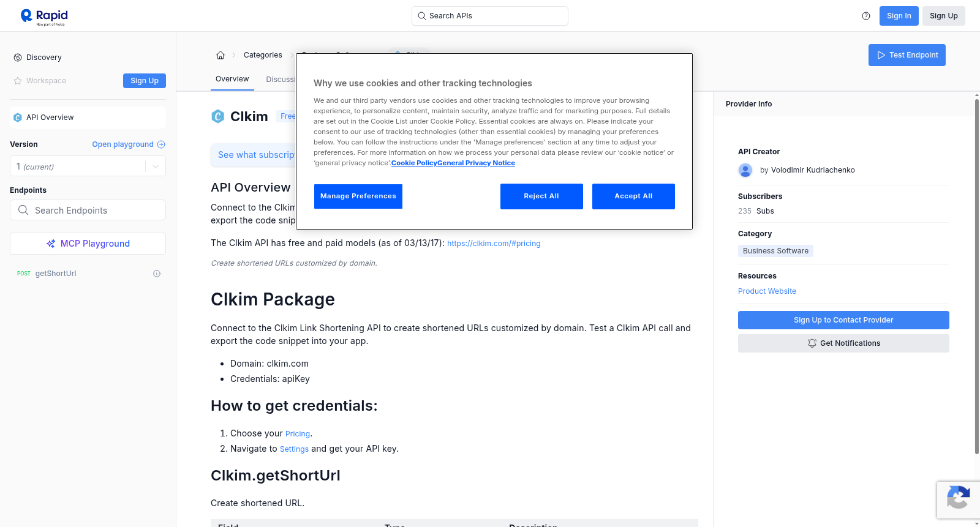Focus the Search APIs field
The height and width of the screenshot is (527, 980).
[x=490, y=16]
